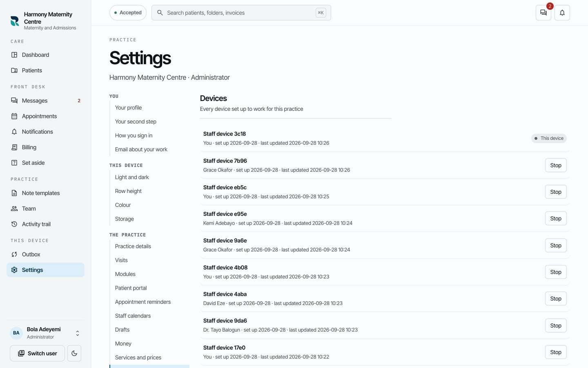The height and width of the screenshot is (368, 588).
Task: Stop Staff device 17e0
Action: 556,352
